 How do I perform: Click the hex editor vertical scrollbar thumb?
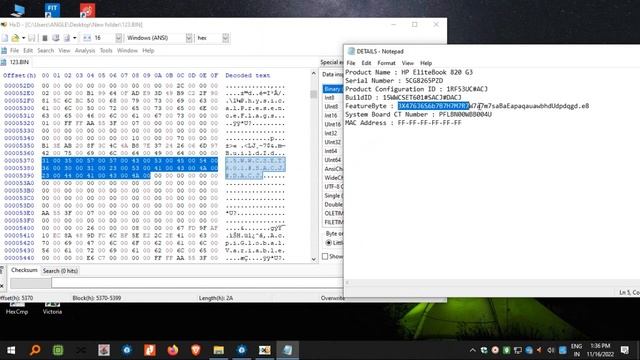click(313, 94)
